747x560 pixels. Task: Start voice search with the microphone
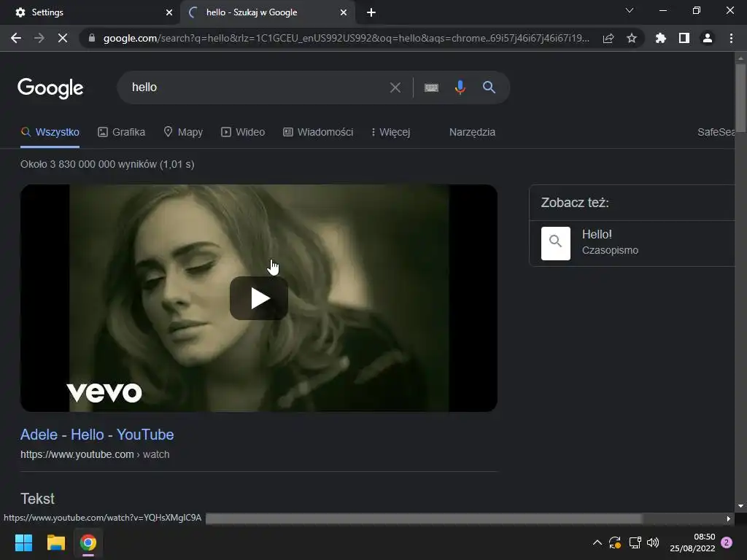pos(460,87)
